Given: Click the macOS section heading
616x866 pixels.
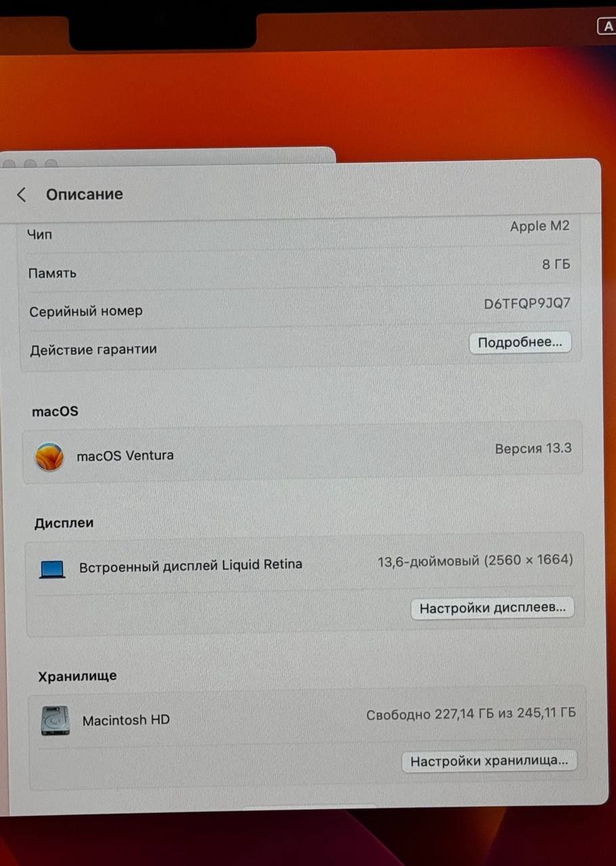Looking at the screenshot, I should coord(55,411).
